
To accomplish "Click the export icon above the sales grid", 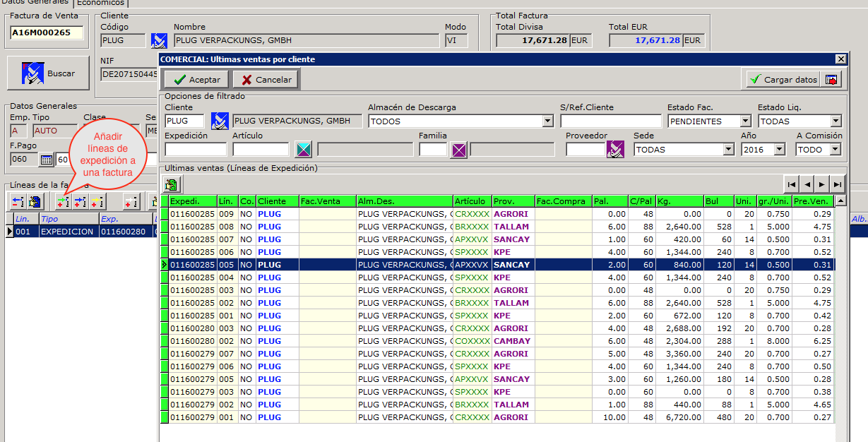I will pos(172,184).
